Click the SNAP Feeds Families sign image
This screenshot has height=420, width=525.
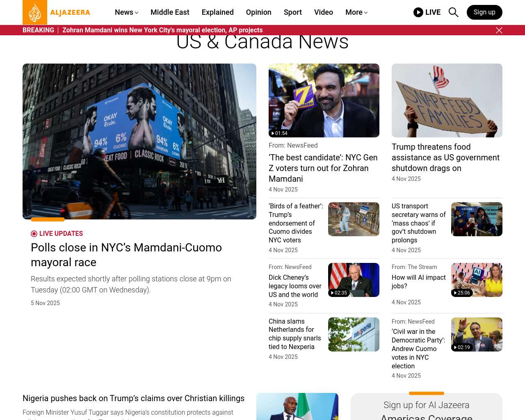click(x=447, y=100)
